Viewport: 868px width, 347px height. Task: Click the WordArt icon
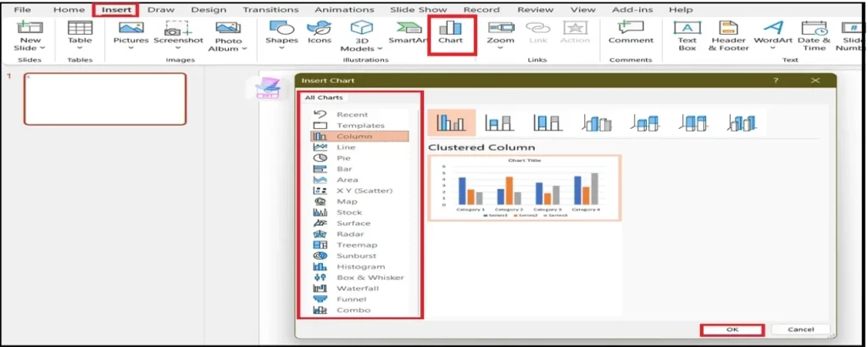[x=772, y=34]
